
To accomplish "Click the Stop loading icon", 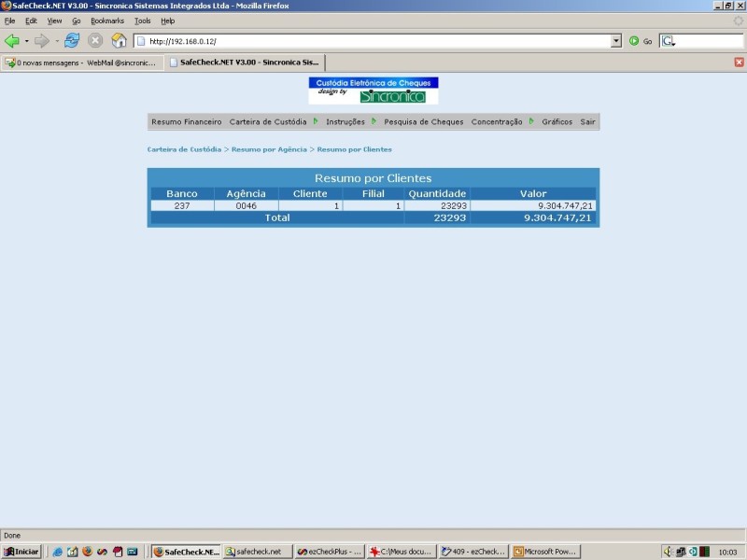I will pos(95,41).
